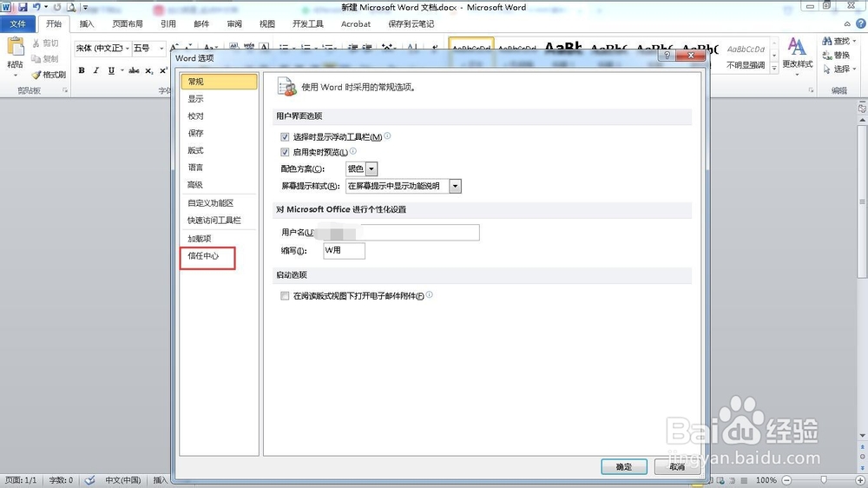This screenshot has height=488, width=868.
Task: Expand the styles gallery More arrow
Action: (x=774, y=69)
